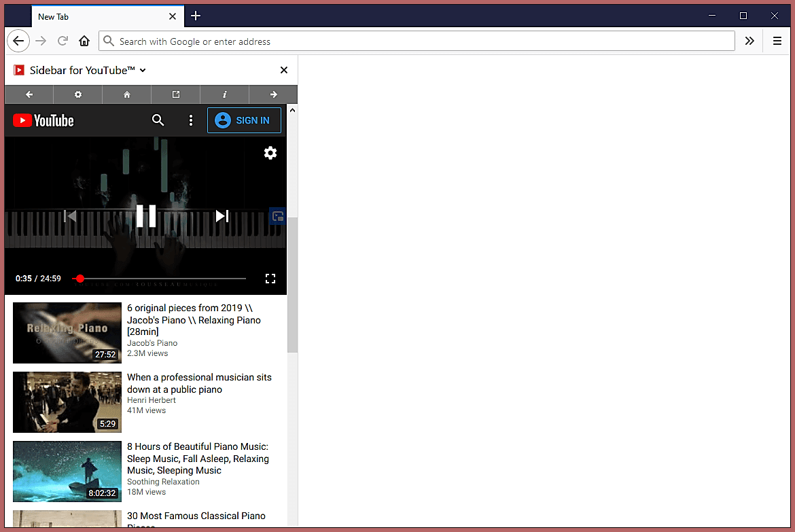Go to browser Home page
795x532 pixels.
click(x=84, y=41)
